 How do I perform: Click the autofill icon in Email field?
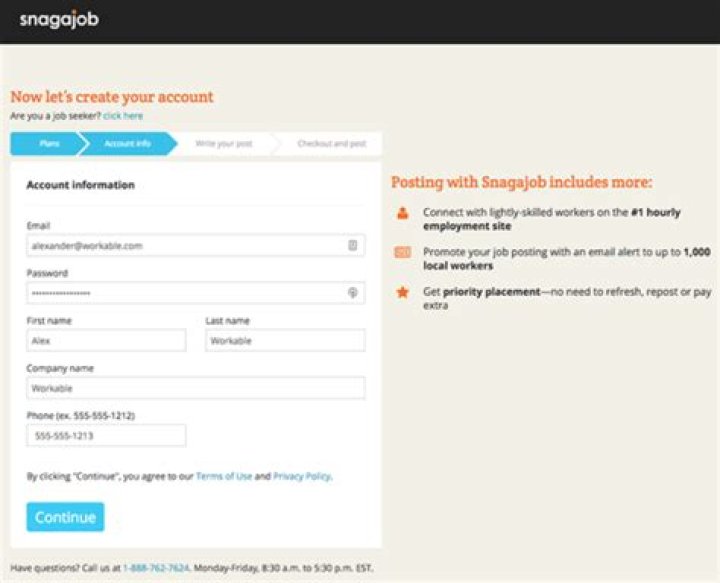(x=352, y=245)
